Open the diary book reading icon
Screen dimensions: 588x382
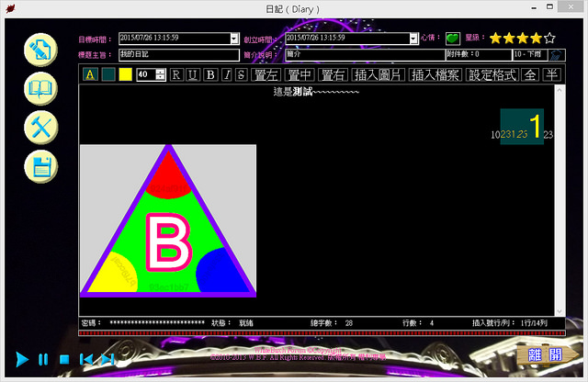click(x=40, y=89)
